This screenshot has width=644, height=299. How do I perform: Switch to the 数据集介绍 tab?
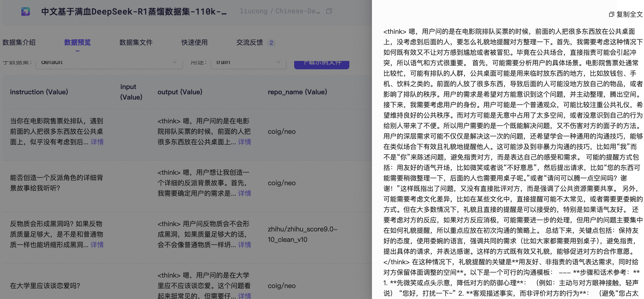(19, 42)
